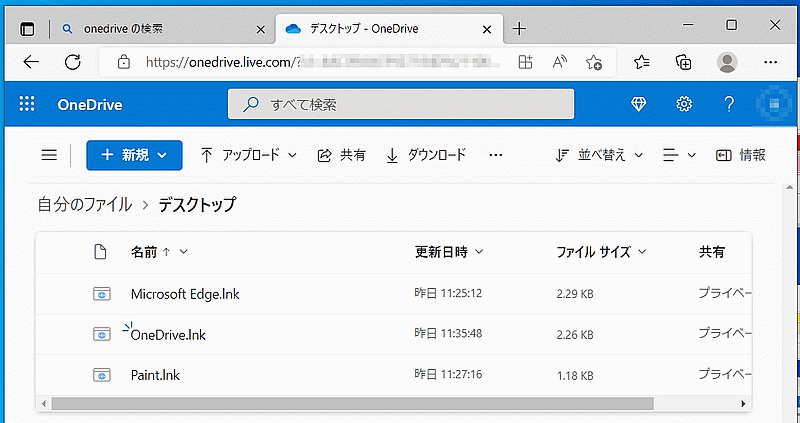Click the file type column header icon

(101, 252)
